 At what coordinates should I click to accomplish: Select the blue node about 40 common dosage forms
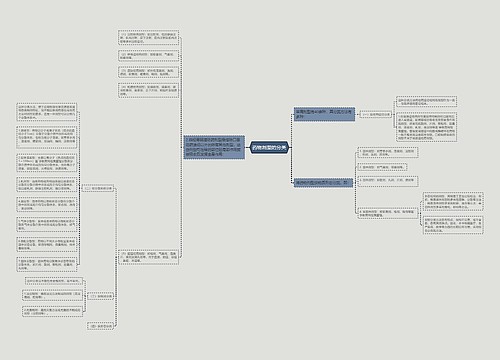point(324,114)
